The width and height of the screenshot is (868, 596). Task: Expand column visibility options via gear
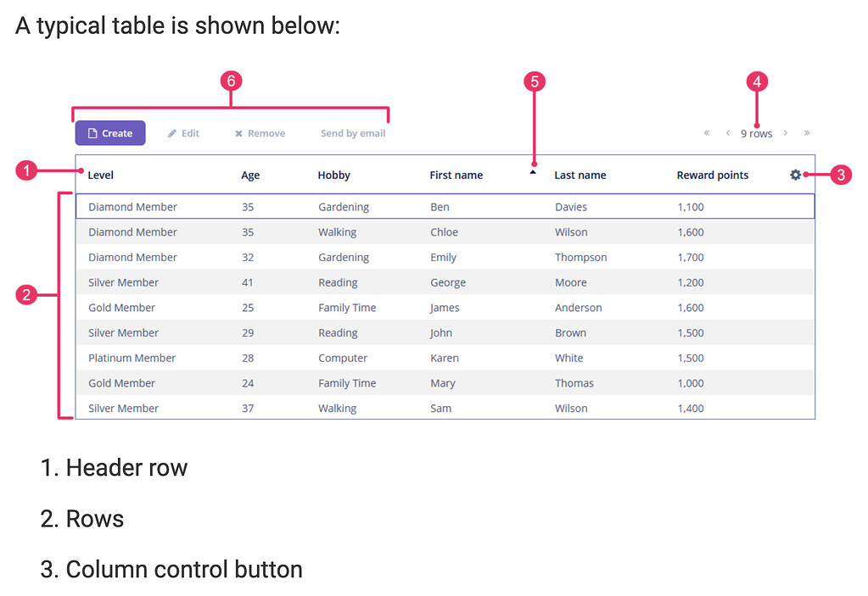[795, 175]
